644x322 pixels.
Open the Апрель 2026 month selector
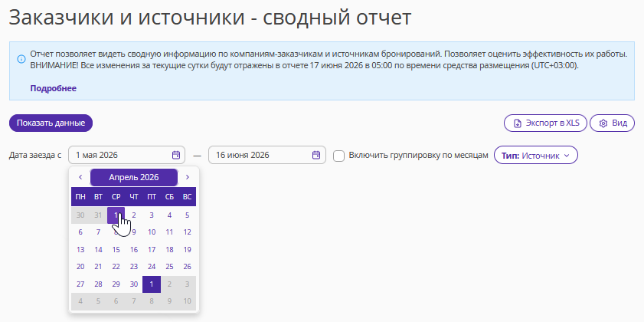click(x=134, y=177)
